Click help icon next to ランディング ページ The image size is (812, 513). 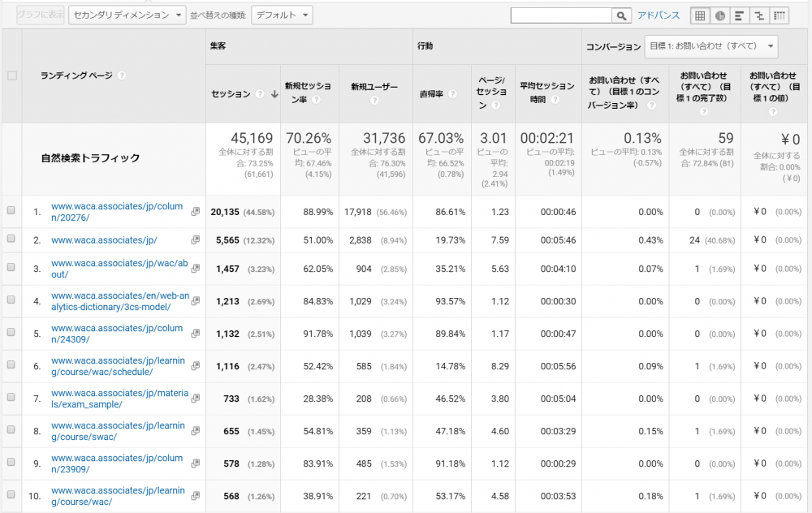[x=121, y=75]
